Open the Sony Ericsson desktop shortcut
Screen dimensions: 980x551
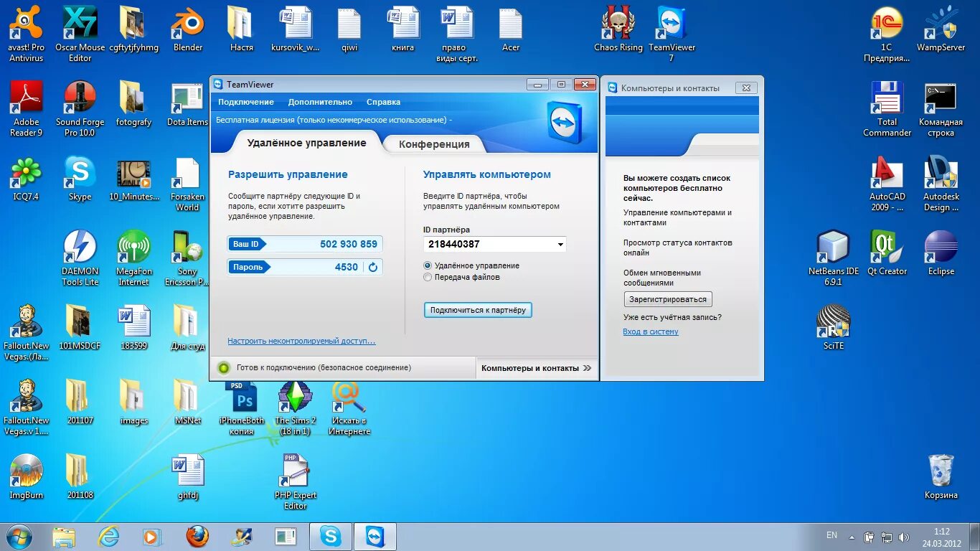coord(187,258)
